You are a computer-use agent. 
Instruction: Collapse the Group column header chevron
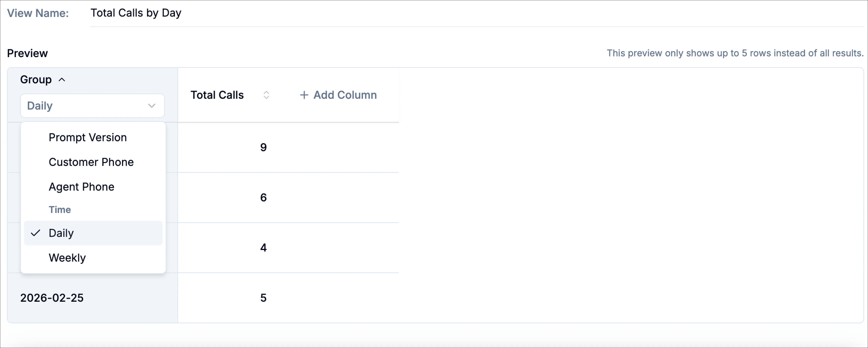point(62,79)
